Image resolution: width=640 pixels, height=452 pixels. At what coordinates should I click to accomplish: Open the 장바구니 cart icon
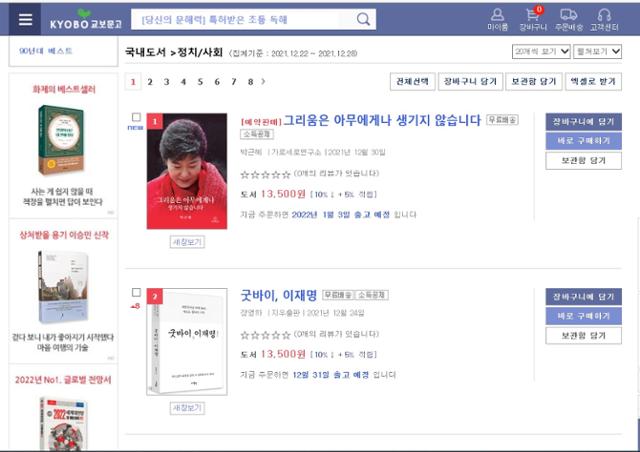coord(533,19)
